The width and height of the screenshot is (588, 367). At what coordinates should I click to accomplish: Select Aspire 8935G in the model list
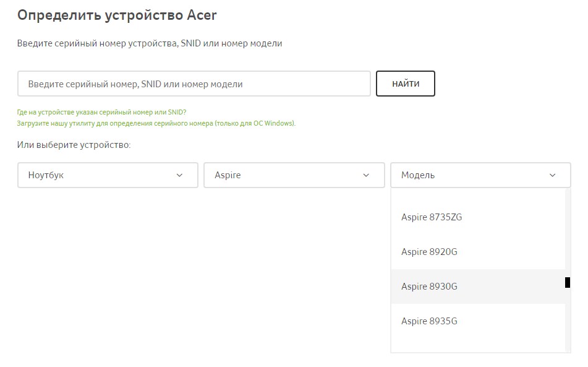pyautogui.click(x=429, y=321)
